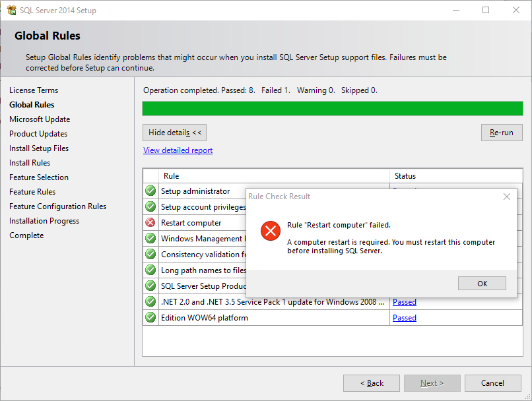Screen dimensions: 532x401
Task: Select Microsoft Update step in sidebar
Action: [x=40, y=119]
